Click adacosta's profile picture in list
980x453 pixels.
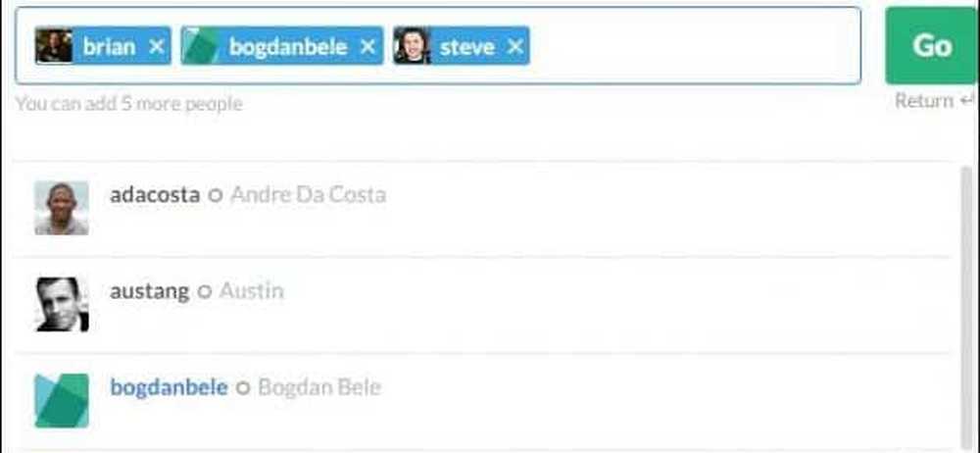click(x=62, y=208)
